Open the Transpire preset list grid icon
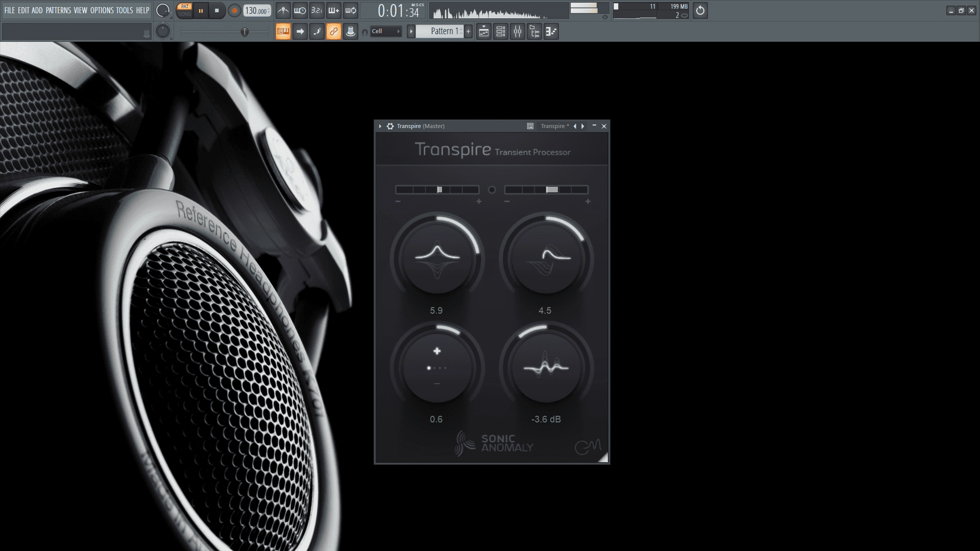The image size is (980, 551). pyautogui.click(x=530, y=126)
